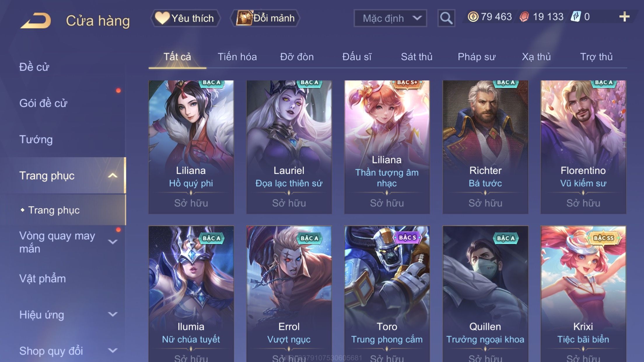
Task: Select Liliana Hồ quý phi skin card
Action: (191, 147)
